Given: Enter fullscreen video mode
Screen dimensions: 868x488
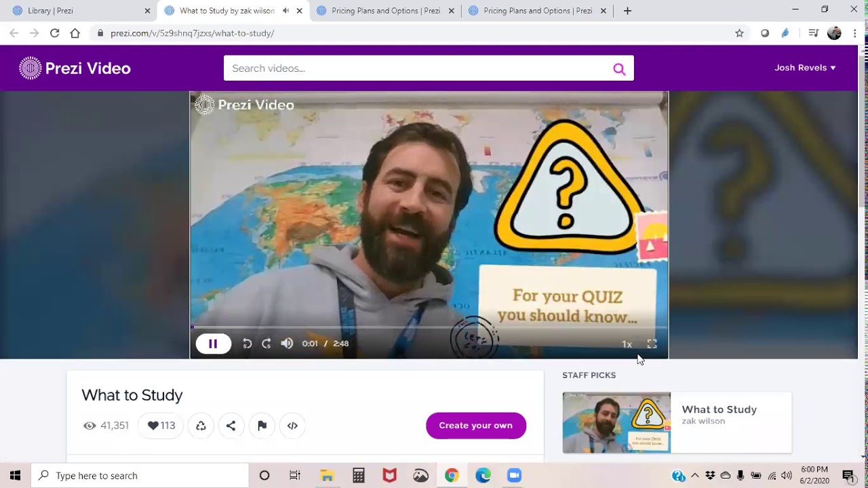Looking at the screenshot, I should pos(652,344).
